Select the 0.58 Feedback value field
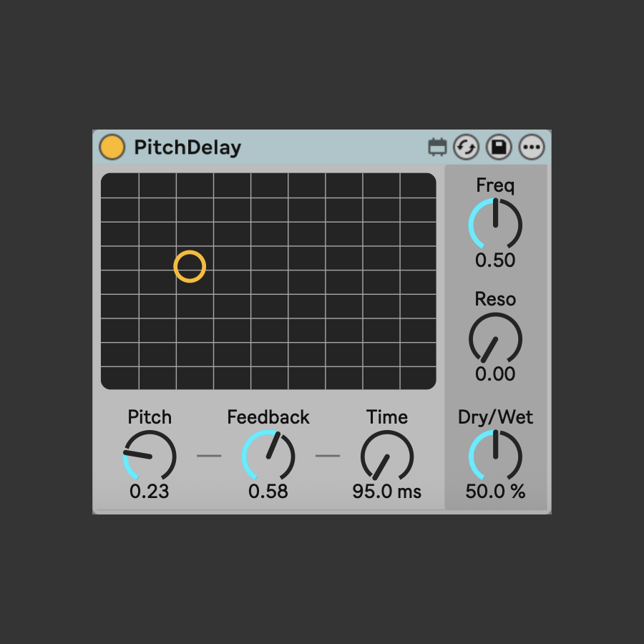 pos(268,491)
